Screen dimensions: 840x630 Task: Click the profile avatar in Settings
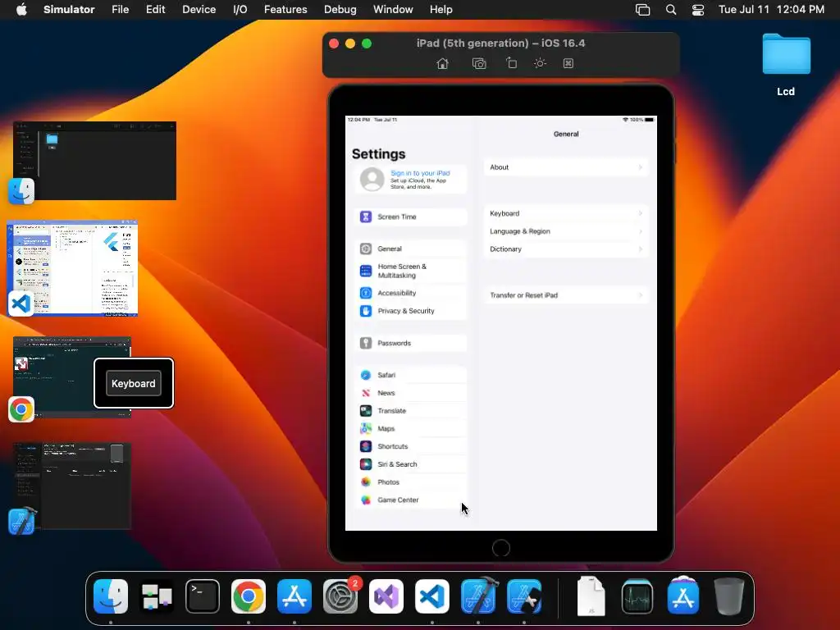[372, 180]
